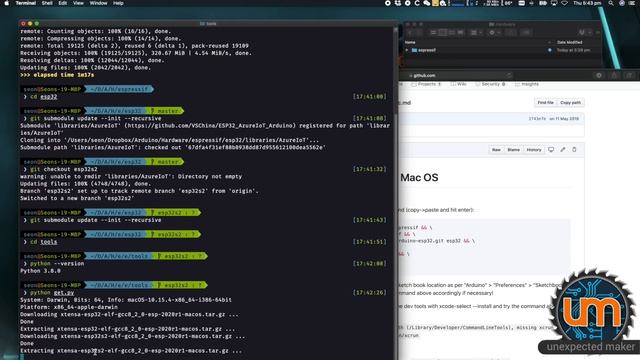Open the GitHub Insights tab
Viewport: 640px width, 360px height.
point(527,84)
